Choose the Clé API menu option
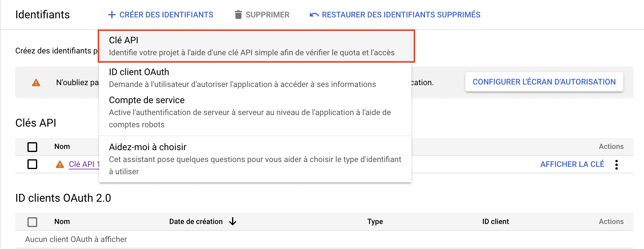644x249 pixels. point(256,46)
